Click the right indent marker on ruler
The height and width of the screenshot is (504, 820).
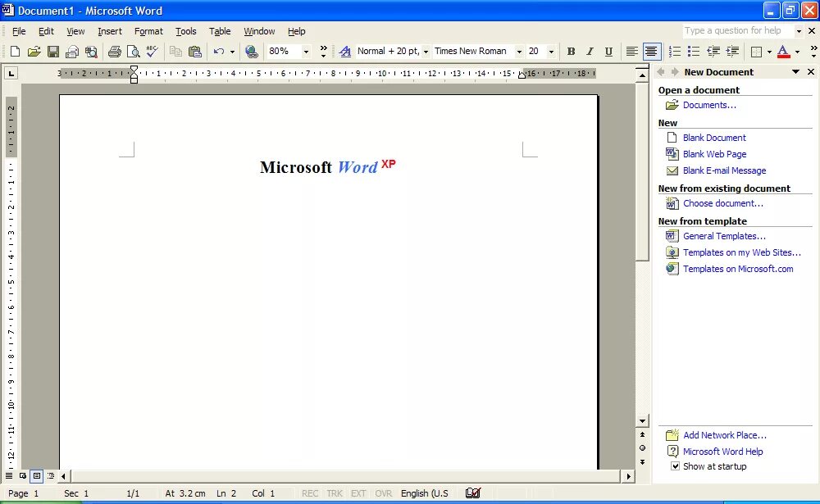[522, 75]
